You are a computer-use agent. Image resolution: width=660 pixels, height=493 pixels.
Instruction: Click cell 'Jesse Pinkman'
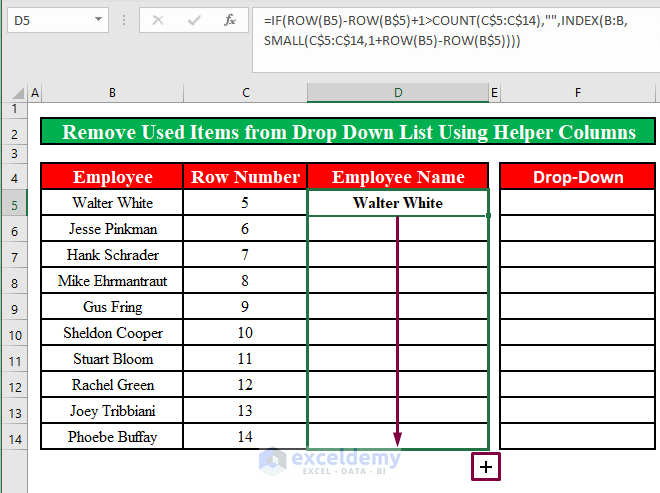coord(112,229)
